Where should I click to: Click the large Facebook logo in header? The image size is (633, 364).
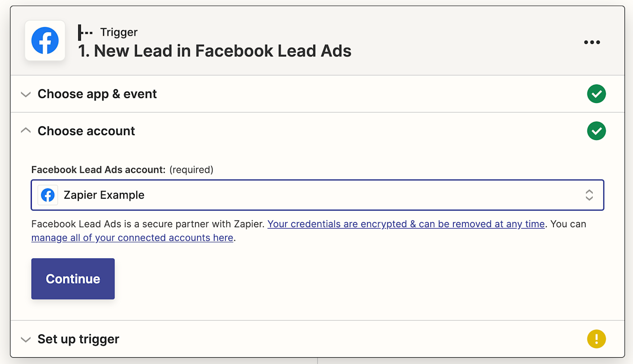[45, 41]
